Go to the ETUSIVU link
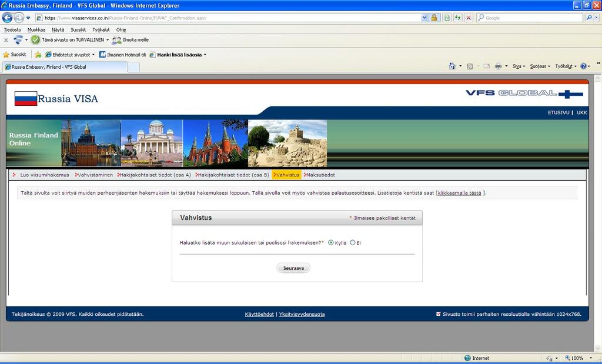This screenshot has width=602, height=364. (x=558, y=112)
